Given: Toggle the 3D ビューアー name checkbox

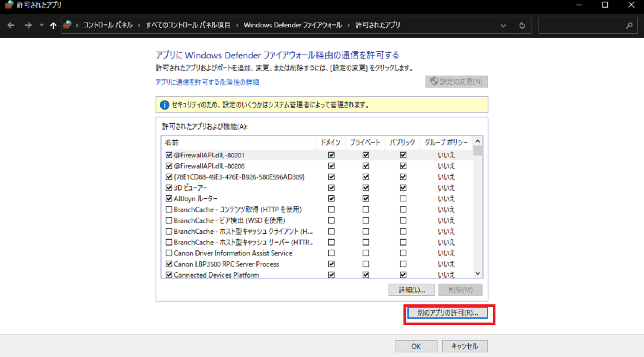Looking at the screenshot, I should click(169, 188).
